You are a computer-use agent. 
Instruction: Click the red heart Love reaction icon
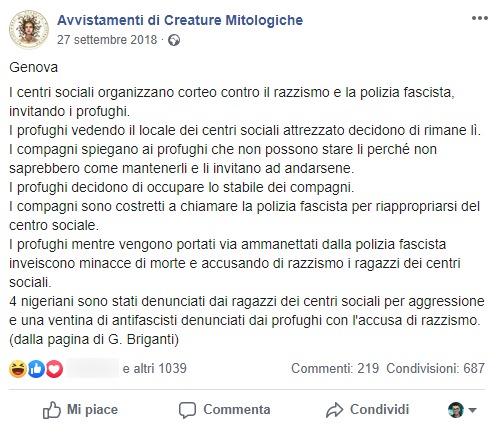tap(54, 369)
